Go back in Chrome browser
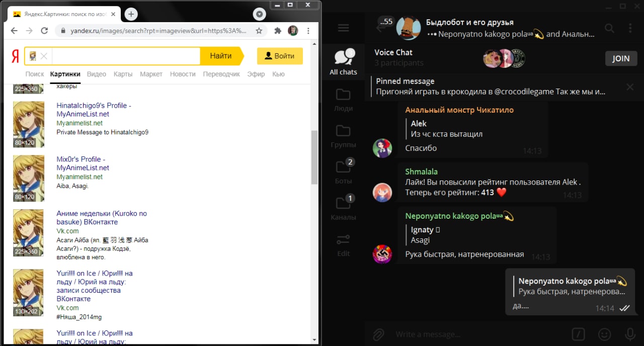Image resolution: width=644 pixels, height=346 pixels. pyautogui.click(x=14, y=31)
